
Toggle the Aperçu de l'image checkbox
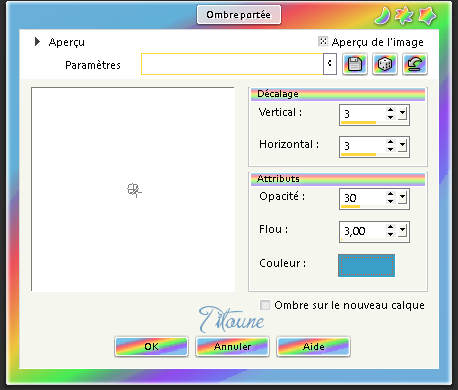click(x=323, y=41)
